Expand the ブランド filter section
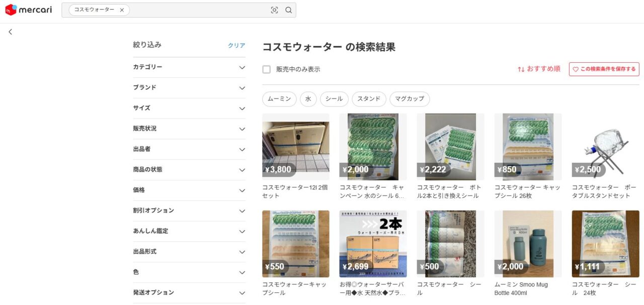The width and height of the screenshot is (644, 305). tap(189, 88)
